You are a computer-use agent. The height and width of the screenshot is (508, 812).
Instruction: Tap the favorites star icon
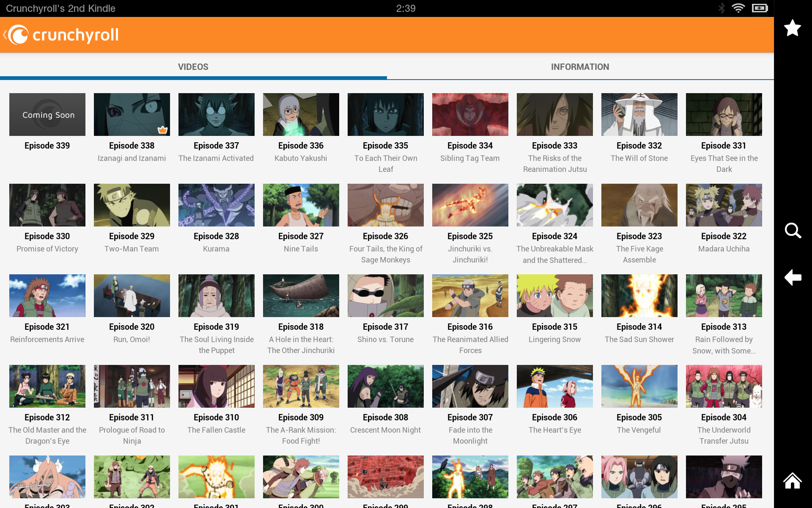tap(792, 28)
